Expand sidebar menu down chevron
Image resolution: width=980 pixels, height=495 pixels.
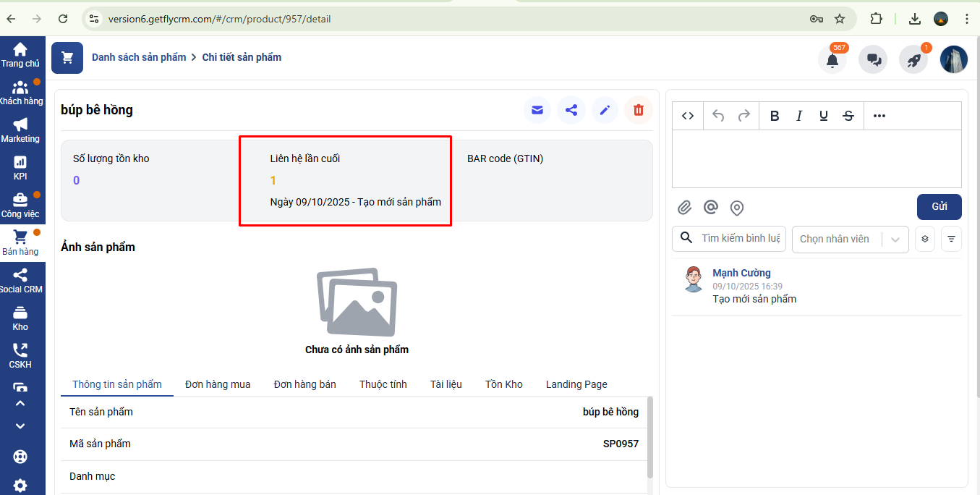pos(20,426)
